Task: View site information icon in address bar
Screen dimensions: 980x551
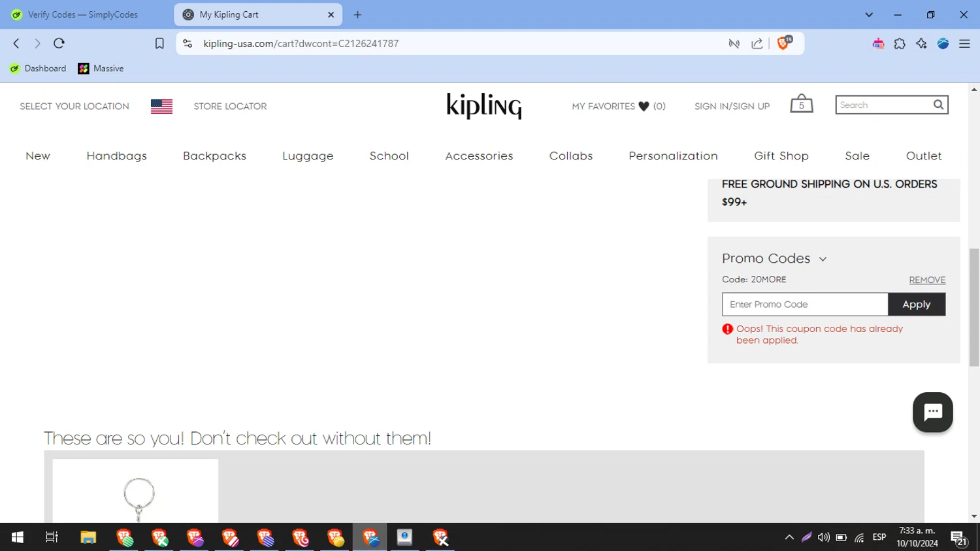Action: (188, 43)
